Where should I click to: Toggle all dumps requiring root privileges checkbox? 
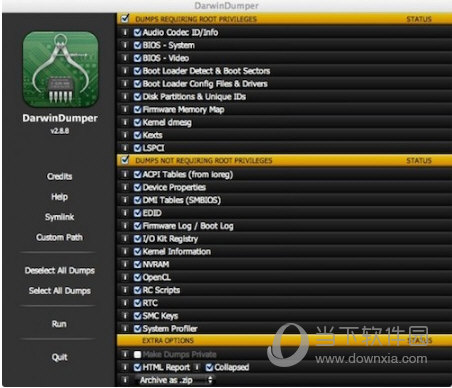pos(125,18)
